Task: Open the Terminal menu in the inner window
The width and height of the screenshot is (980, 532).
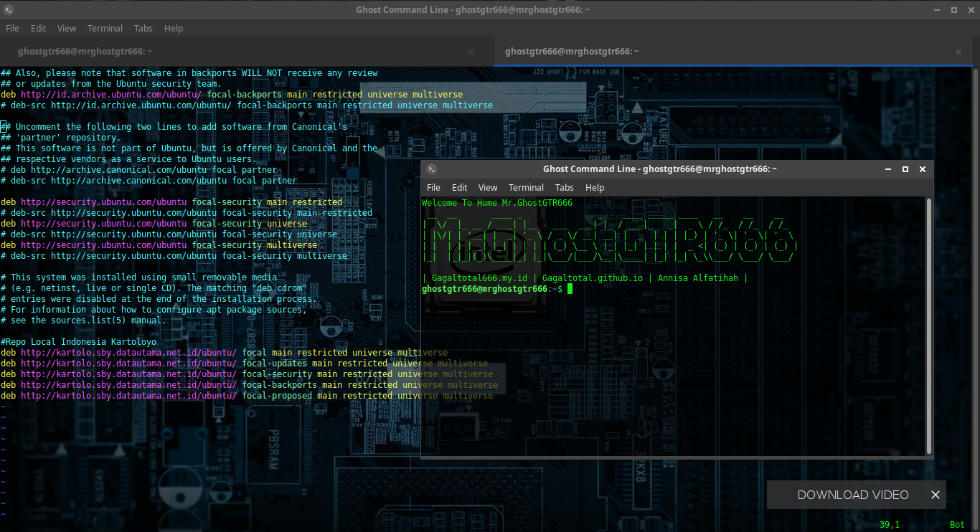Action: coord(526,187)
